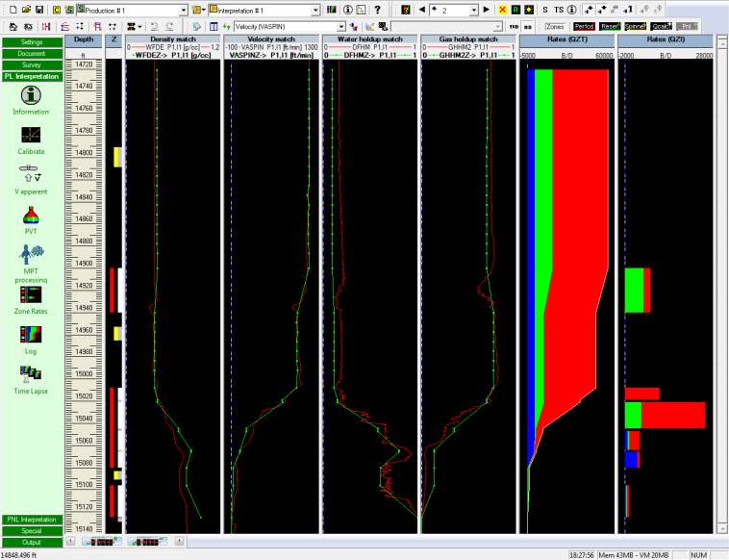Open the Time Lapse tool

pyautogui.click(x=31, y=375)
